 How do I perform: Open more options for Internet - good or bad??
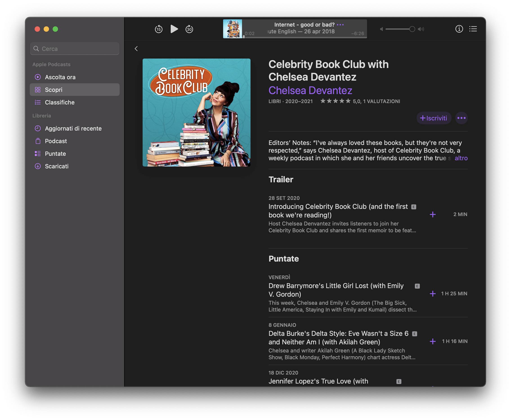(x=340, y=25)
